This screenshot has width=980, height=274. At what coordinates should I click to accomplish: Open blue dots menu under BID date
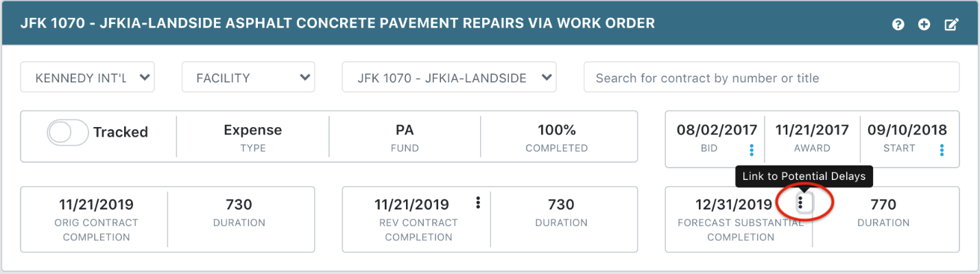pos(752,149)
